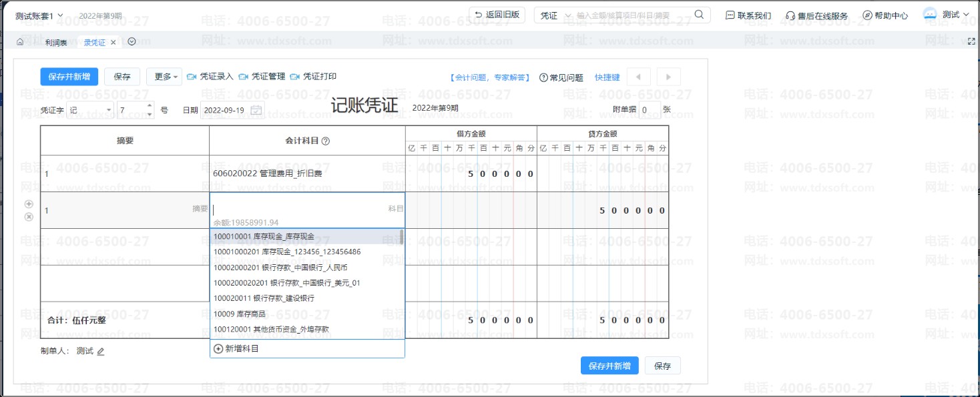Click add row plus icon
The height and width of the screenshot is (397, 980).
pyautogui.click(x=29, y=204)
